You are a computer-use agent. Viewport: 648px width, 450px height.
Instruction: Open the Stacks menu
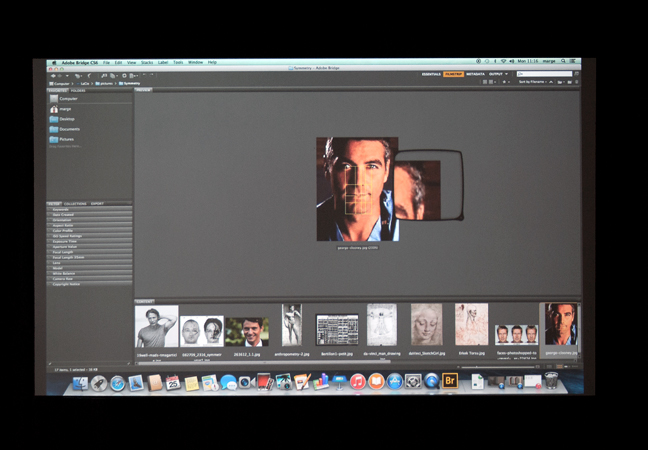146,62
